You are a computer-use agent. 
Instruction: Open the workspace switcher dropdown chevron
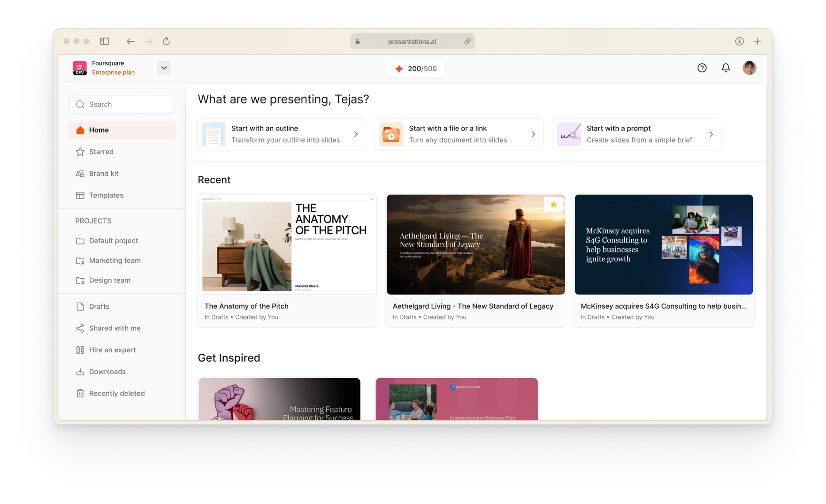[x=164, y=68]
